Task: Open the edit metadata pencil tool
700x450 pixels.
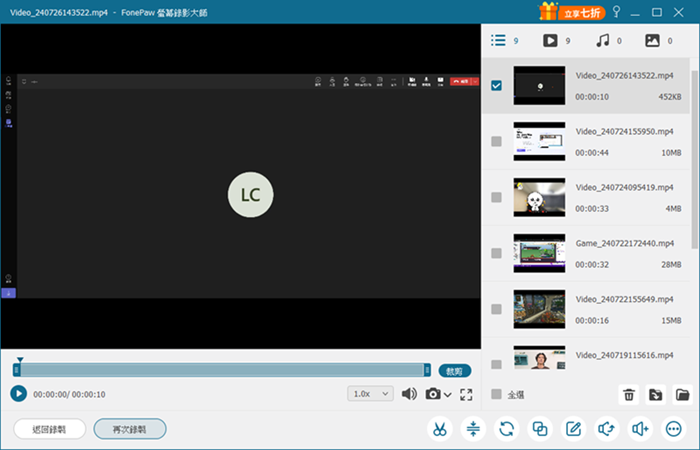Action: pos(573,429)
